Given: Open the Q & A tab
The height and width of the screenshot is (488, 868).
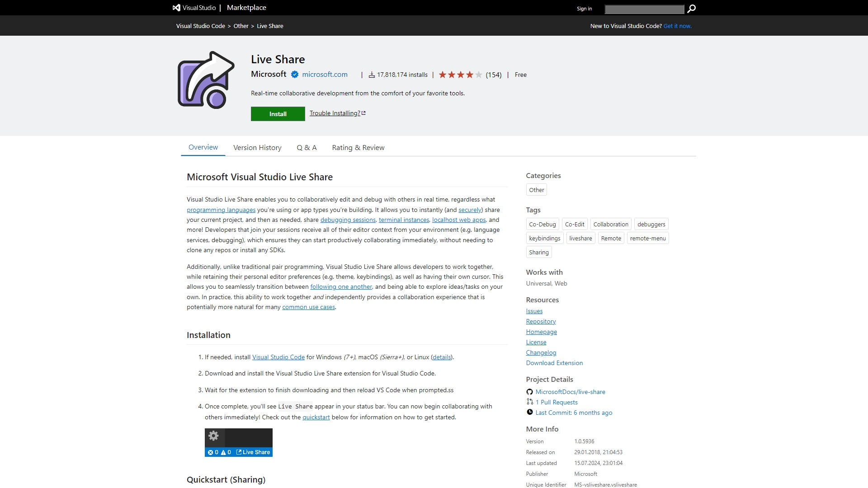Looking at the screenshot, I should (307, 148).
